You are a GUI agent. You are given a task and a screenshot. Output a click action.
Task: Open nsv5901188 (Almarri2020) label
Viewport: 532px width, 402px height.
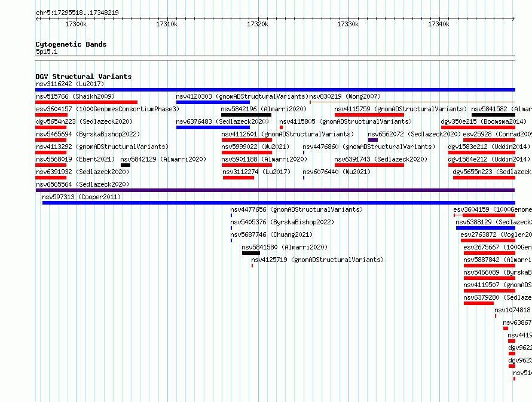(264, 159)
